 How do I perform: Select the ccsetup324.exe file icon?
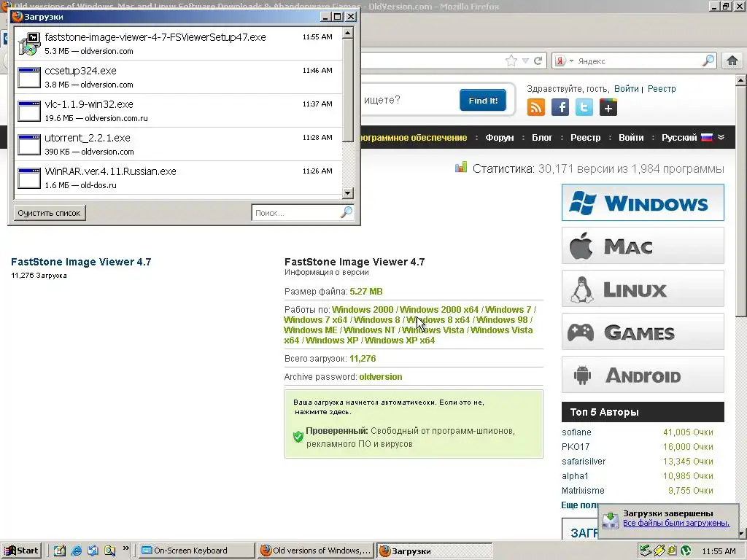point(29,77)
